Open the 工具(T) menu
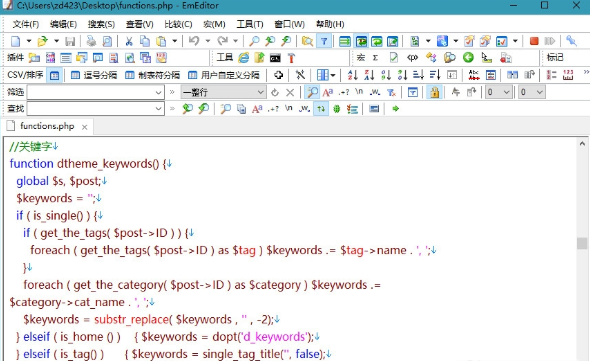 tap(250, 24)
